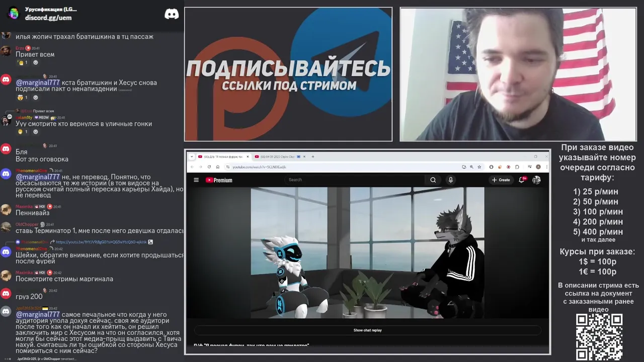Click the Create button on YouTube

click(x=501, y=180)
